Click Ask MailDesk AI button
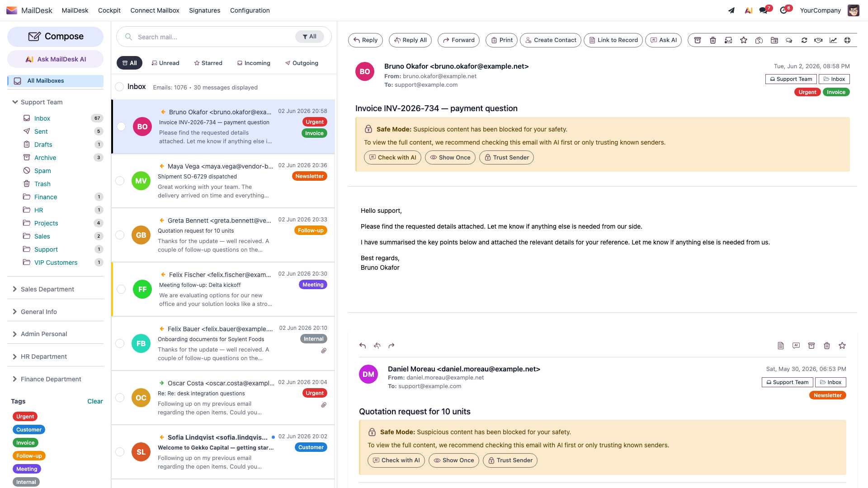 (55, 59)
